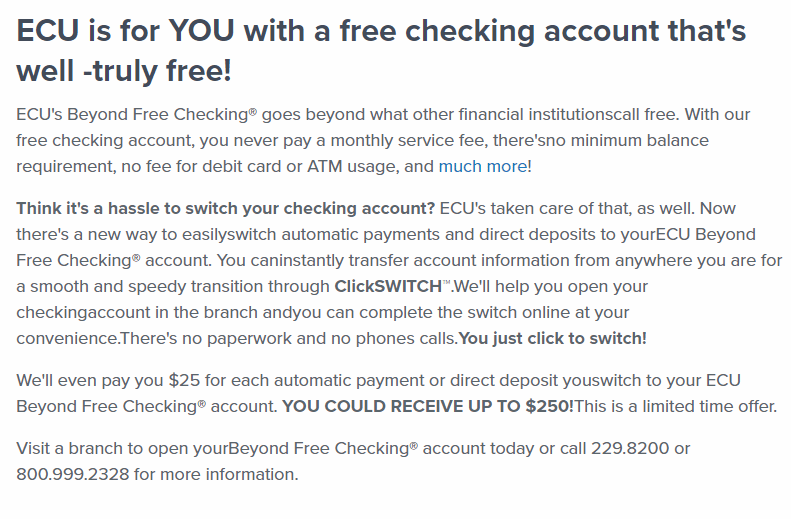Click 'well -truly free!' in the headline
The height and width of the screenshot is (519, 791).
pos(124,70)
